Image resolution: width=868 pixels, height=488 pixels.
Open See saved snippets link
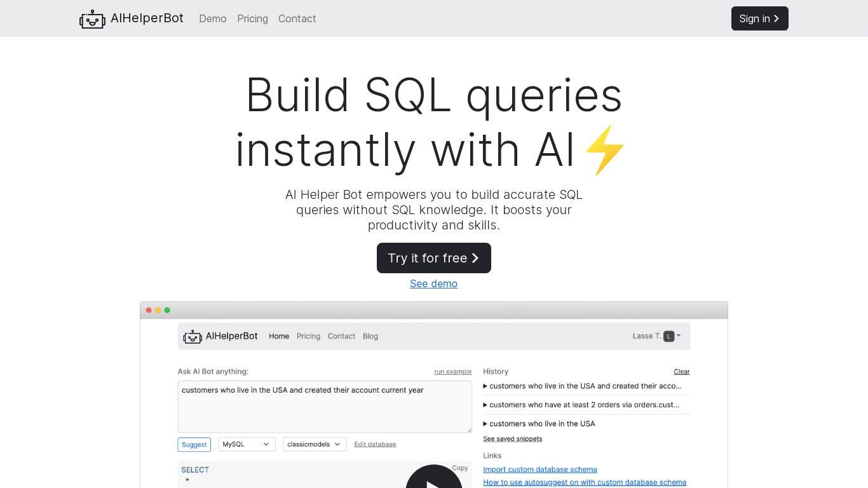click(x=512, y=439)
